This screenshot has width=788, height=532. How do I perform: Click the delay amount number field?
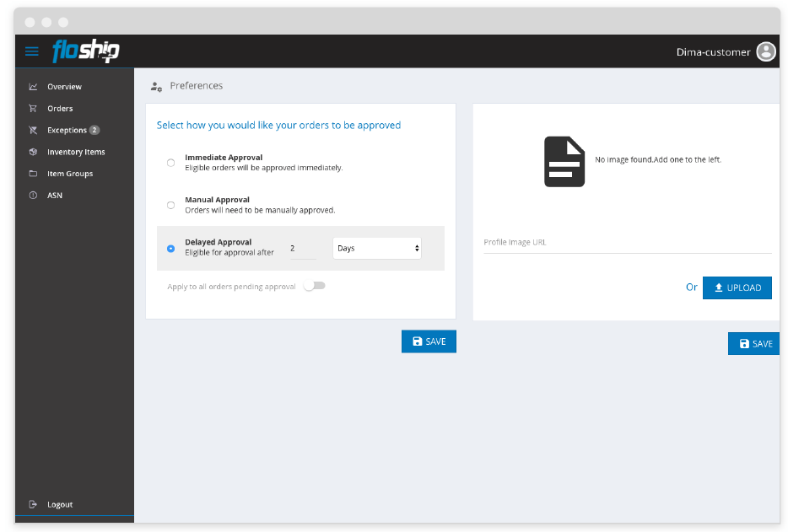coord(301,249)
